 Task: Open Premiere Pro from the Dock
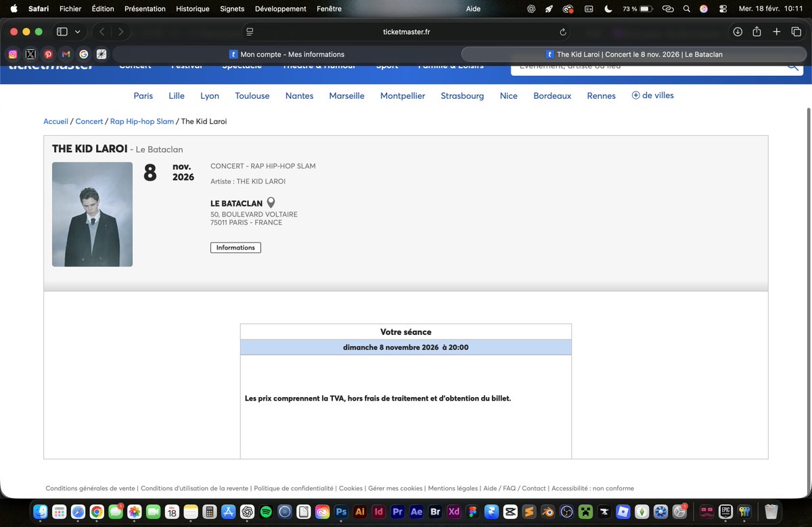pos(397,511)
